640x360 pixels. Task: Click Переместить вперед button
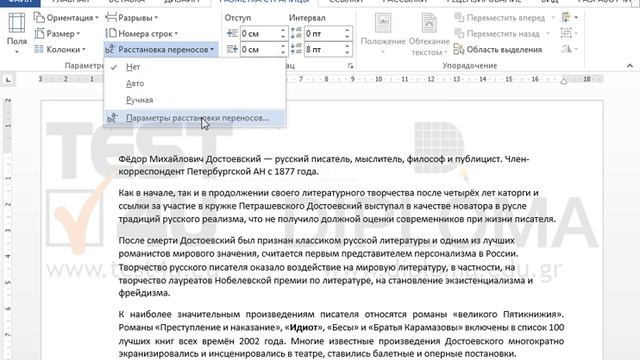(500, 18)
